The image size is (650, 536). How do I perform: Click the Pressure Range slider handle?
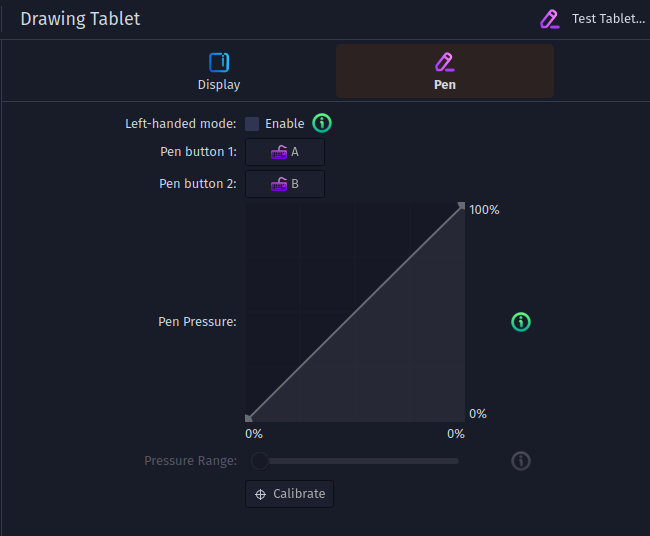260,461
